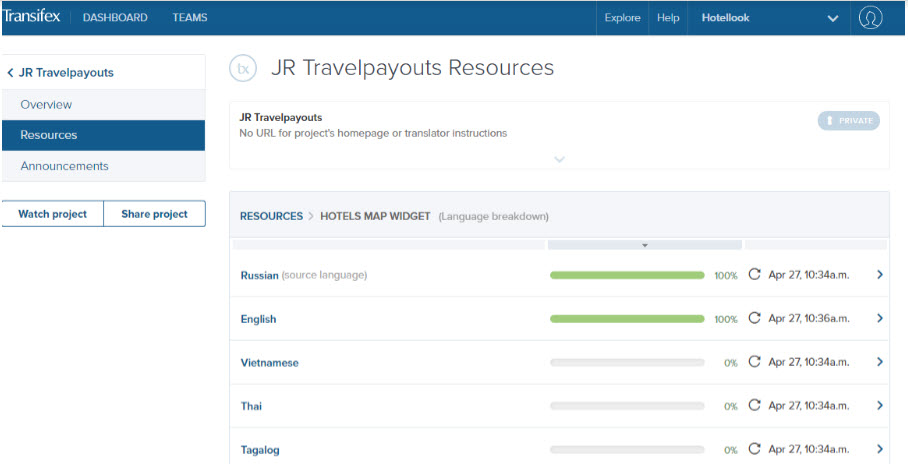Click the Transifex logo
The width and height of the screenshot is (908, 464).
tap(31, 16)
